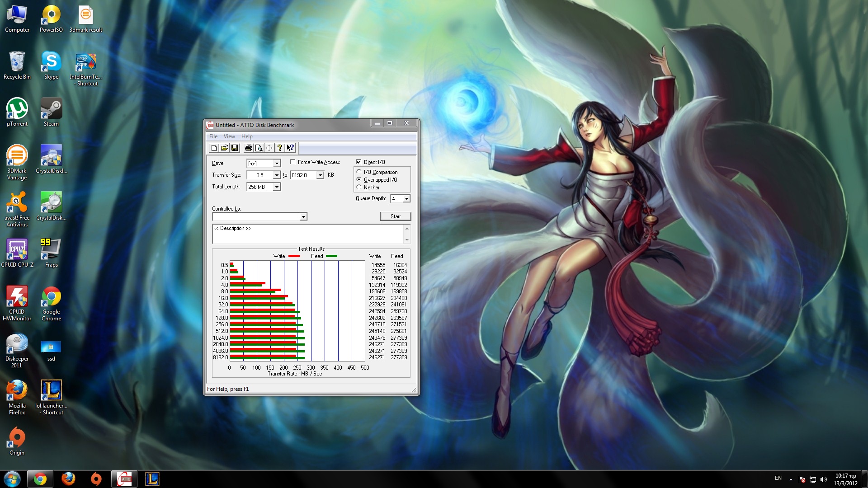The image size is (868, 488).
Task: Select the PowerISO desktop shortcut
Action: point(51,19)
